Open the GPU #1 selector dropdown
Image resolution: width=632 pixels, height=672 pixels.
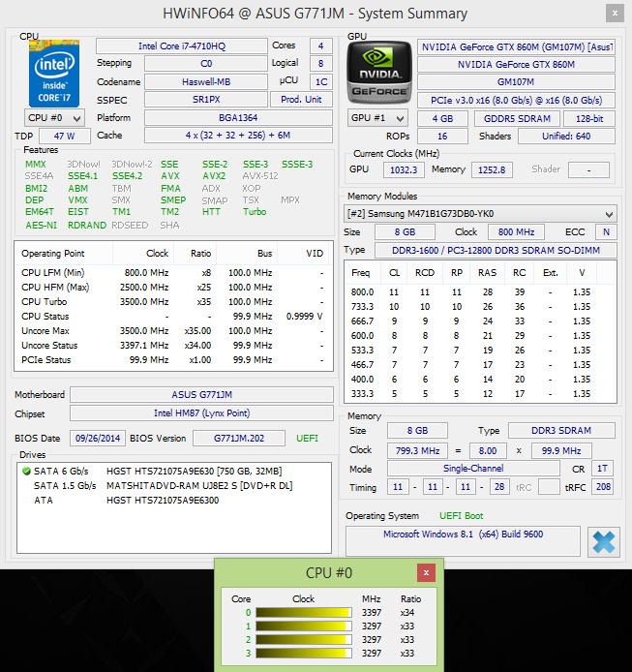tap(377, 118)
